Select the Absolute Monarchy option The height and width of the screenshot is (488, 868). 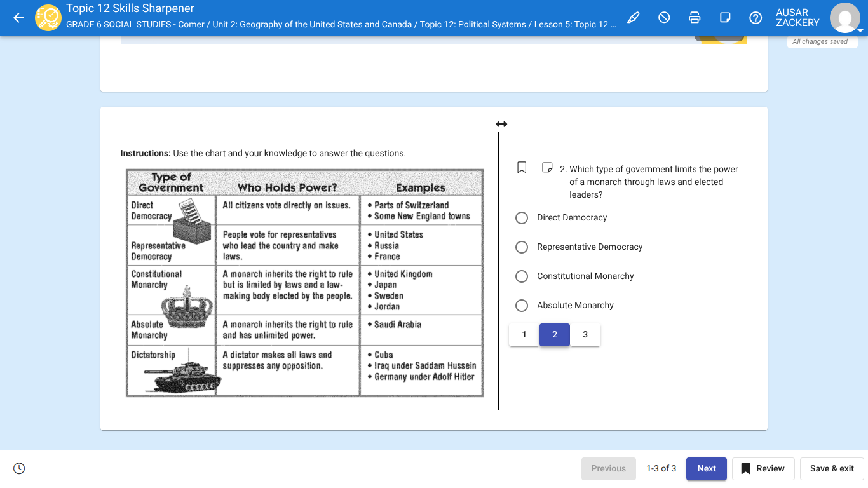pyautogui.click(x=521, y=305)
